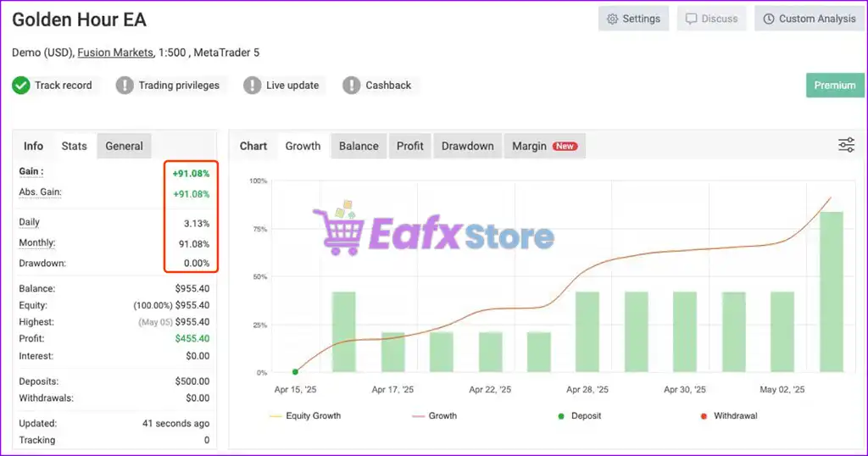The height and width of the screenshot is (456, 868).
Task: Open the Balance chart tab
Action: tap(359, 146)
